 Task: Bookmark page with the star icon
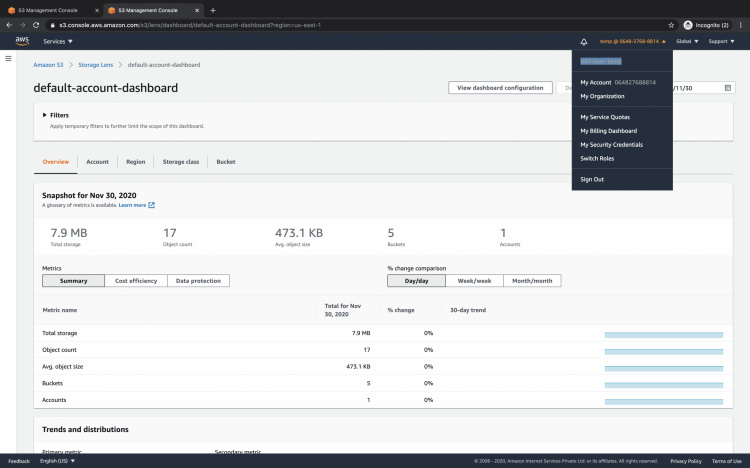[x=670, y=24]
